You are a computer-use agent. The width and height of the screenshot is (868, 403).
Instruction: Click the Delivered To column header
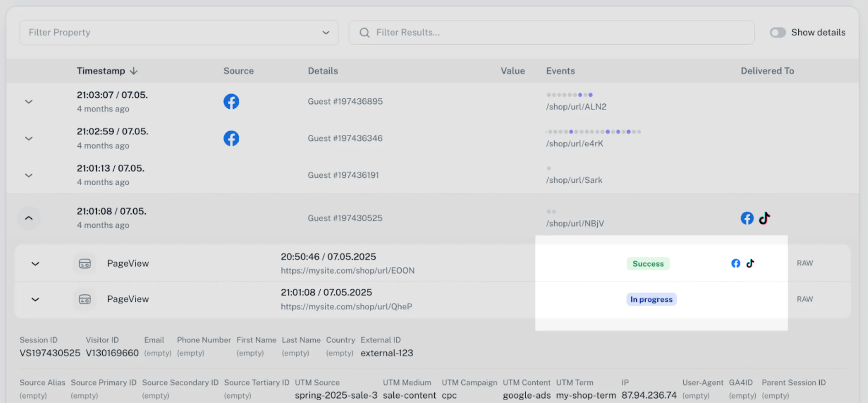pos(767,71)
